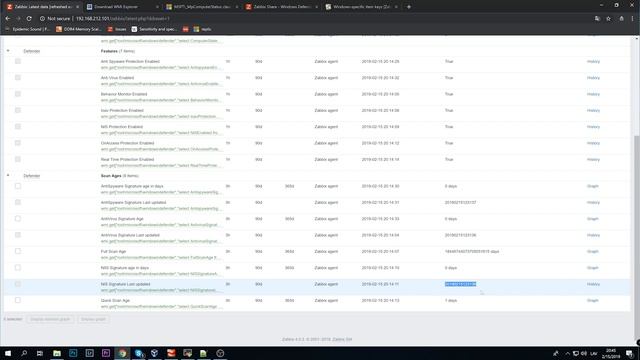
Task: Switch to Windows-specific item keys tab
Action: pyautogui.click(x=361, y=7)
